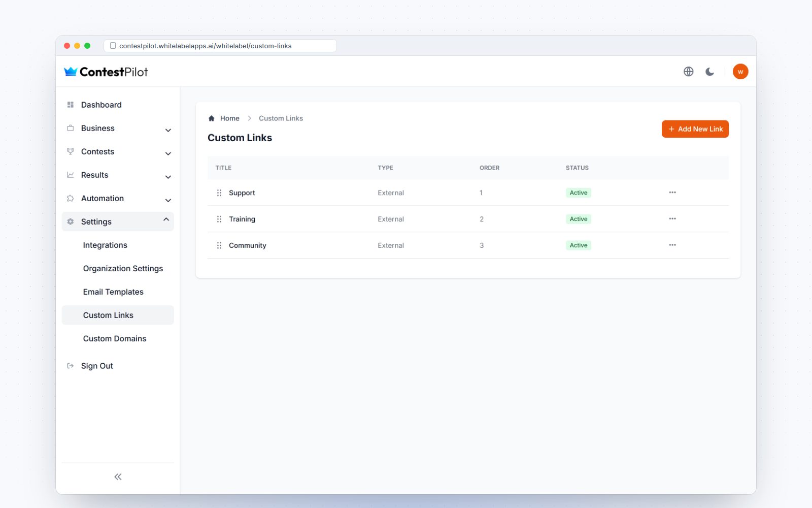Viewport: 812px width, 508px height.
Task: Grab the Community row drag handle
Action: click(219, 245)
